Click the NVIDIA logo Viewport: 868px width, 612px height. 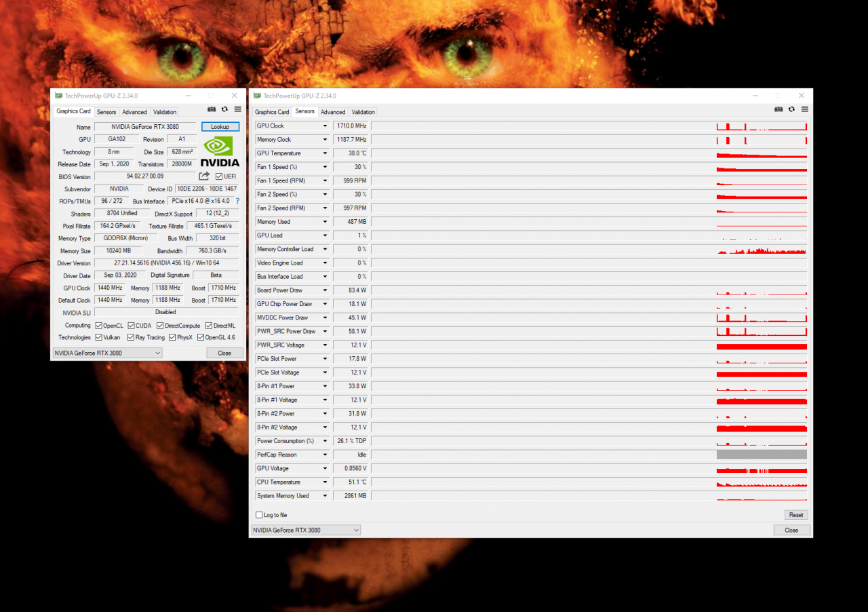tap(220, 151)
